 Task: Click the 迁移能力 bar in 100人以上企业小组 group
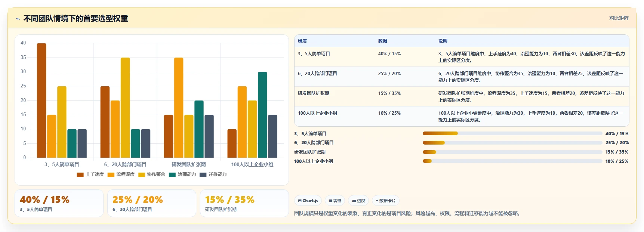[x=272, y=136]
